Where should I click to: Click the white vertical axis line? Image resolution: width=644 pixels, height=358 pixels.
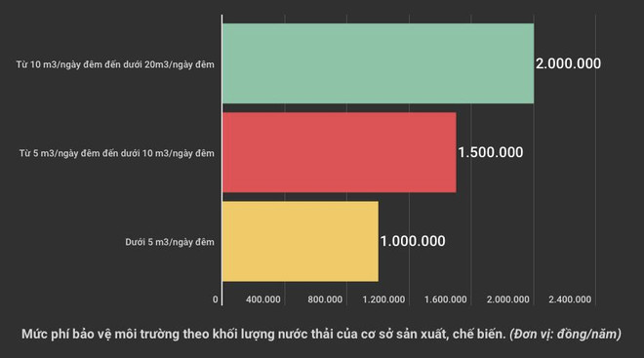[222, 160]
